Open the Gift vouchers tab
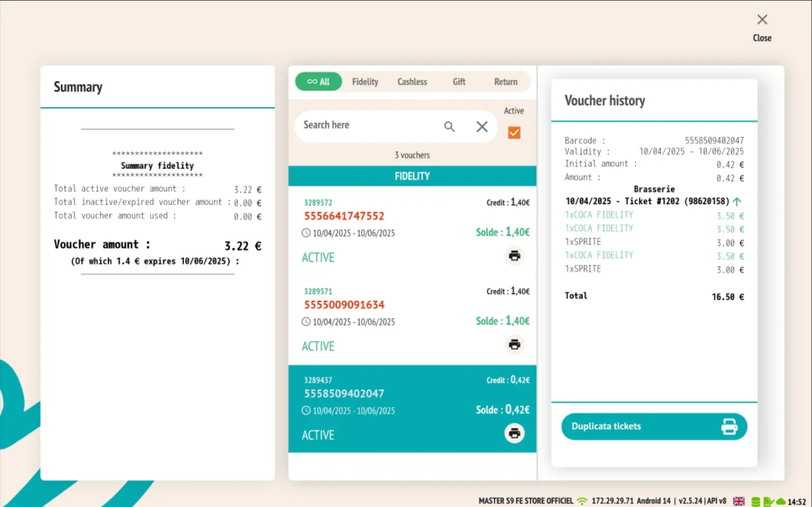Viewport: 812px width, 507px height. point(459,81)
